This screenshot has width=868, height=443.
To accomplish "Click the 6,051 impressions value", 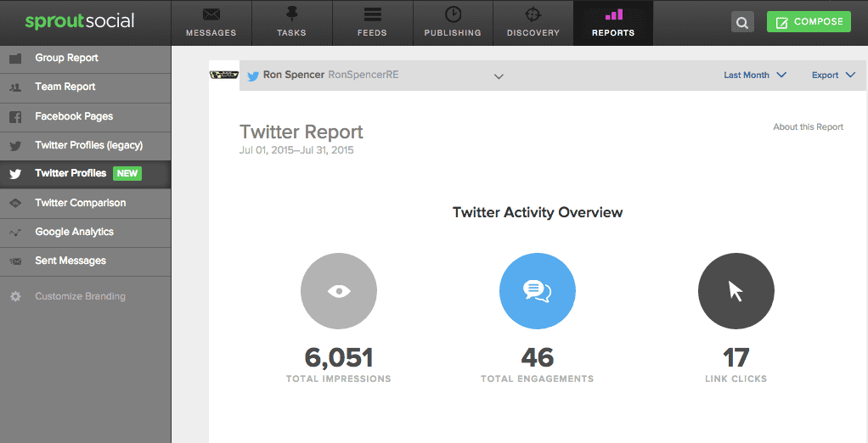I will pos(339,358).
